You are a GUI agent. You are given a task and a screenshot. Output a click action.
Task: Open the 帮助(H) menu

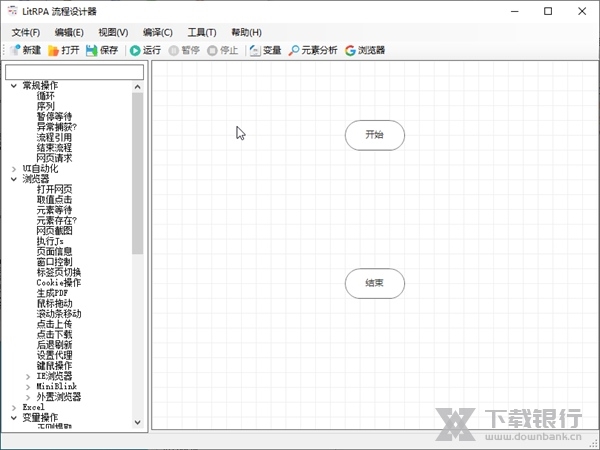click(246, 33)
